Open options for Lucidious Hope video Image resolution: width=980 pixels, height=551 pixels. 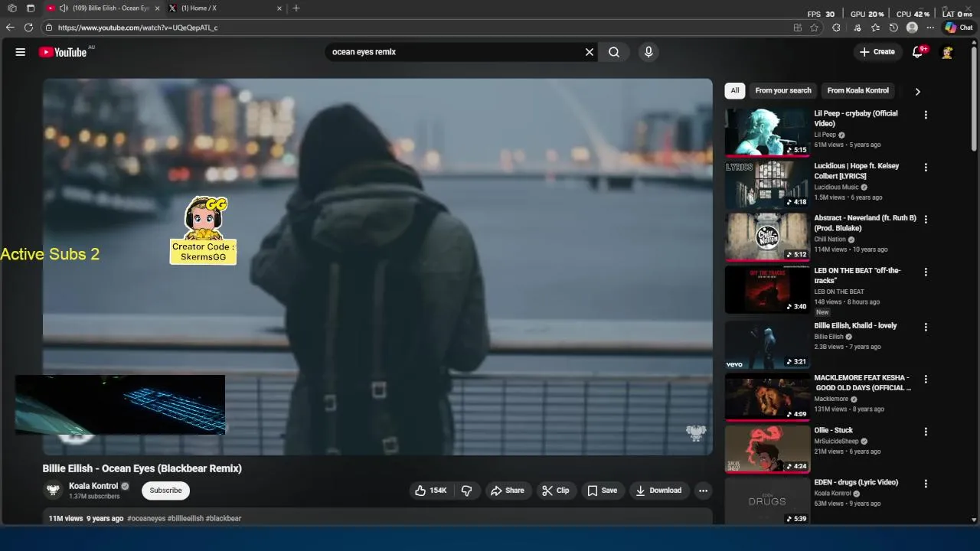926,167
